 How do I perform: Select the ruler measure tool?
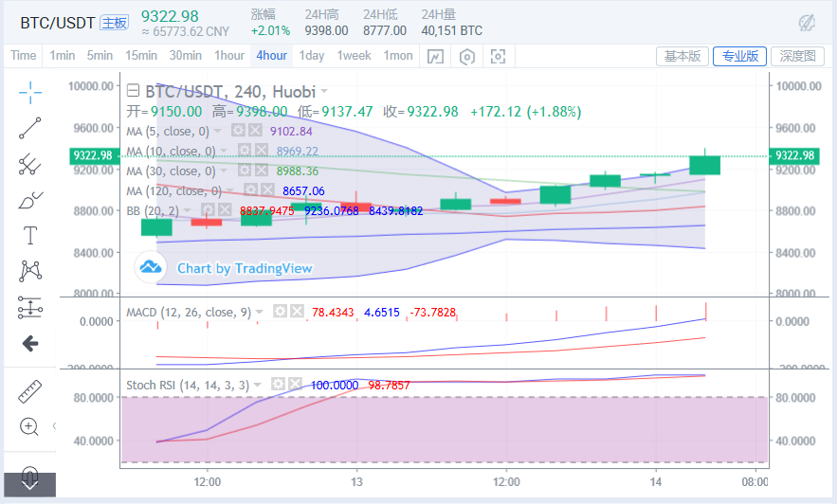30,391
